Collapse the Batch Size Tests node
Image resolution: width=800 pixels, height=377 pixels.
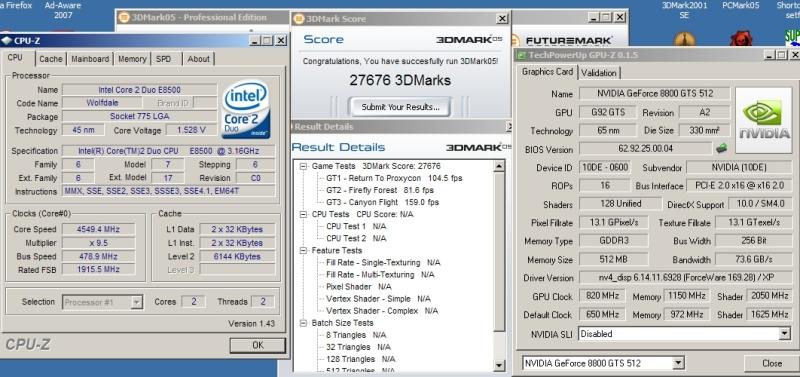[304, 323]
